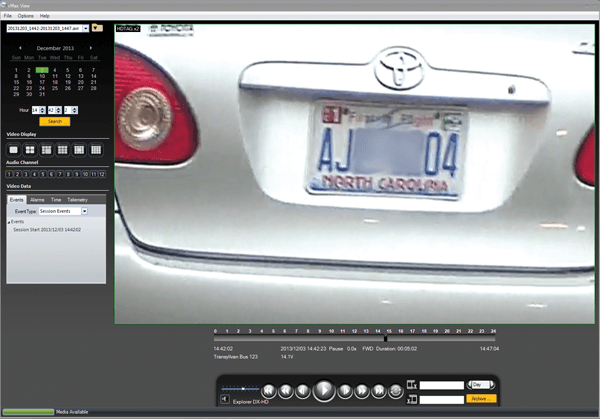600x419 pixels.
Task: Click hour 6 on the timeline scale
Action: click(x=285, y=331)
